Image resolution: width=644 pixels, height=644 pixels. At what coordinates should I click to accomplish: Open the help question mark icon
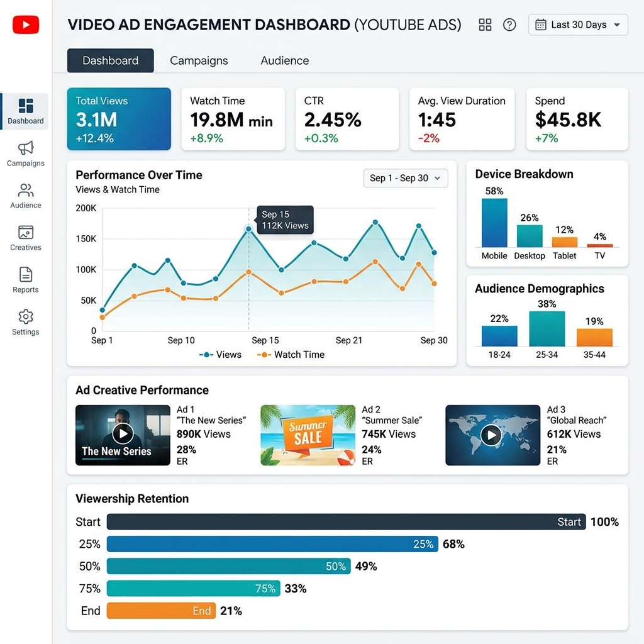509,25
